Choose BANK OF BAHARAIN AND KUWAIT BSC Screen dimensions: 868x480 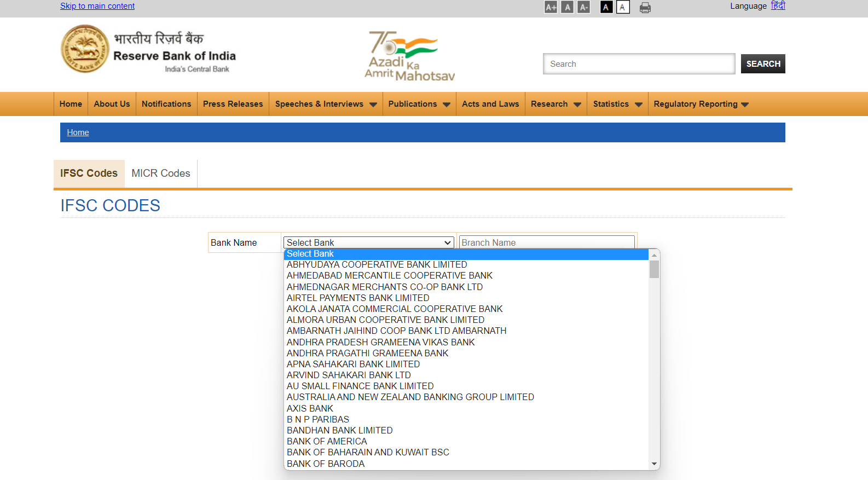[x=466, y=452]
